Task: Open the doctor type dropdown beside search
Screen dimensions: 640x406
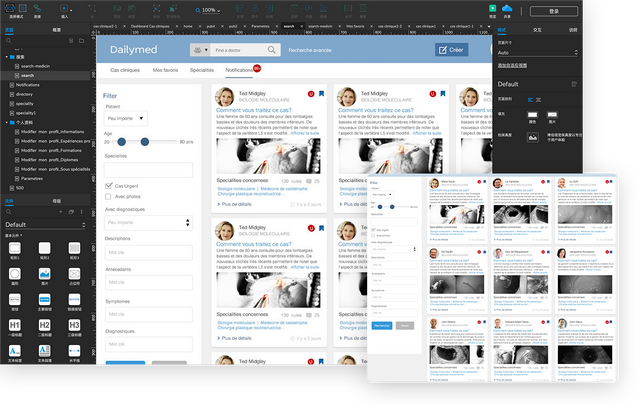Action: (200, 50)
